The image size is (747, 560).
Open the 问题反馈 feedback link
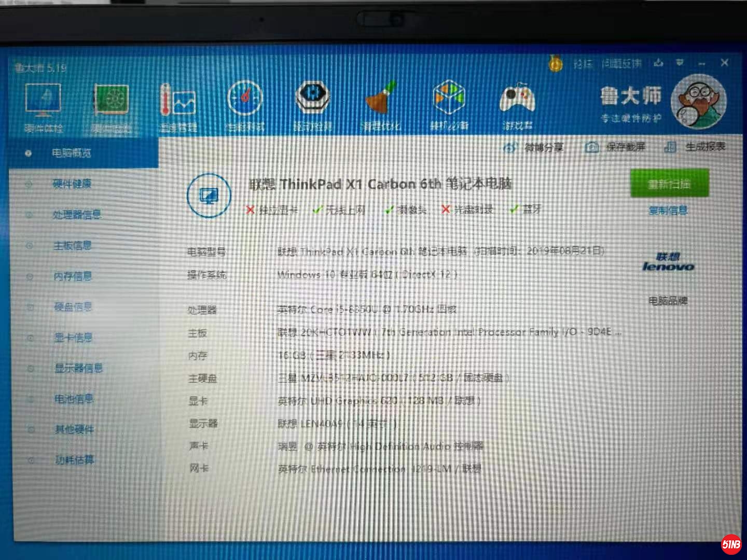point(621,64)
